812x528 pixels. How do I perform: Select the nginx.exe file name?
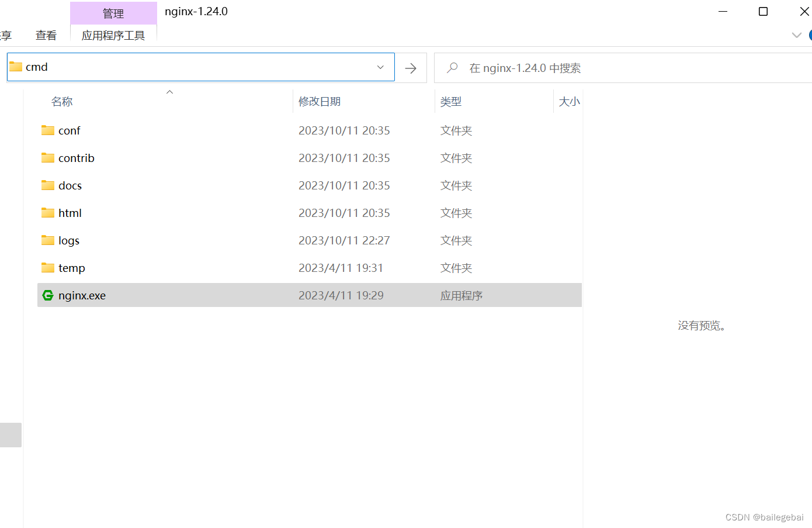(82, 295)
